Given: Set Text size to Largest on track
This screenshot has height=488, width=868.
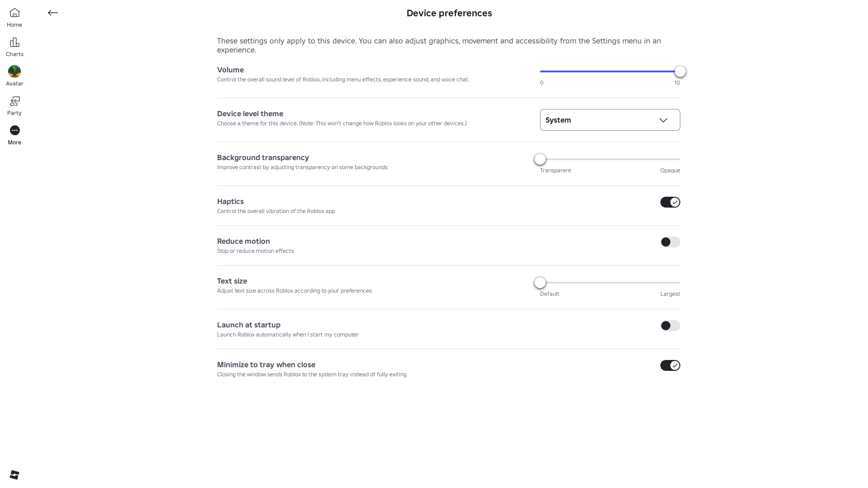Looking at the screenshot, I should [x=679, y=283].
